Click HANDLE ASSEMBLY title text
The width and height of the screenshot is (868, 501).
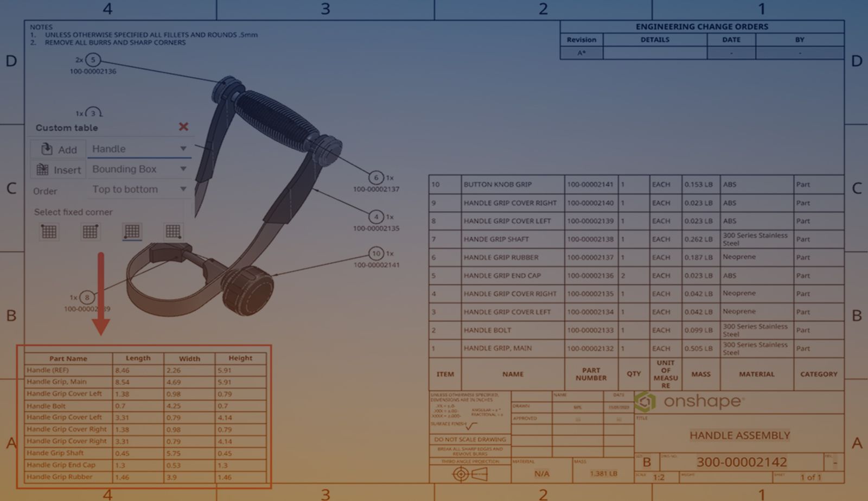click(739, 435)
